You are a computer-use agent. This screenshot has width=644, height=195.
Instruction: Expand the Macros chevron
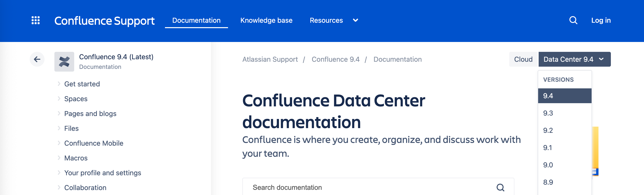click(x=59, y=158)
